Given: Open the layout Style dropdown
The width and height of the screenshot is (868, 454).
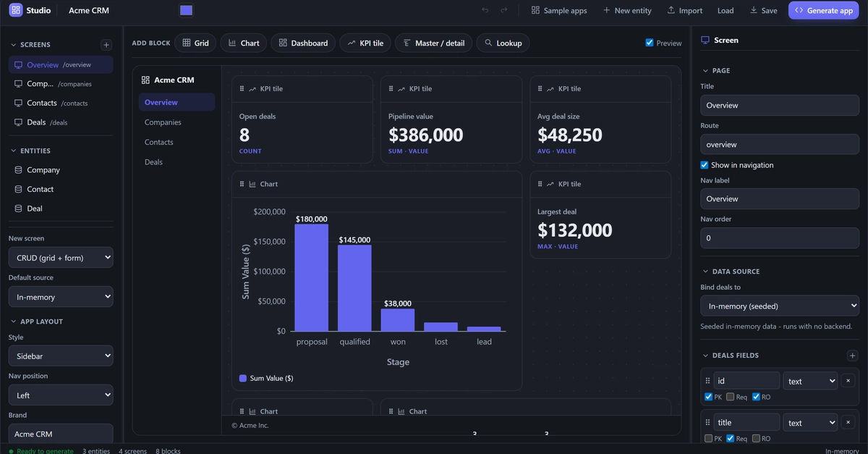Looking at the screenshot, I should pos(61,356).
